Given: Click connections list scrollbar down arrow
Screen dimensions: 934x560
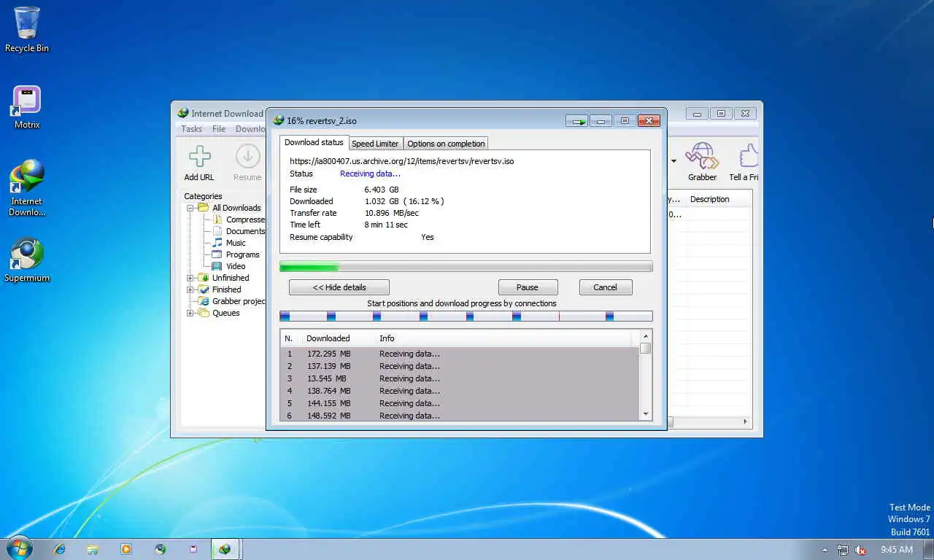Looking at the screenshot, I should coord(645,414).
